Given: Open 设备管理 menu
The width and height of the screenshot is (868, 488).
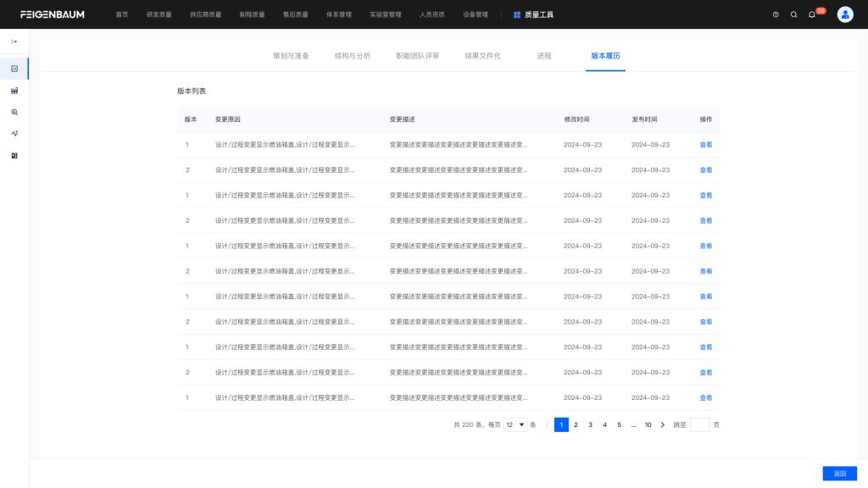Looking at the screenshot, I should click(x=476, y=14).
